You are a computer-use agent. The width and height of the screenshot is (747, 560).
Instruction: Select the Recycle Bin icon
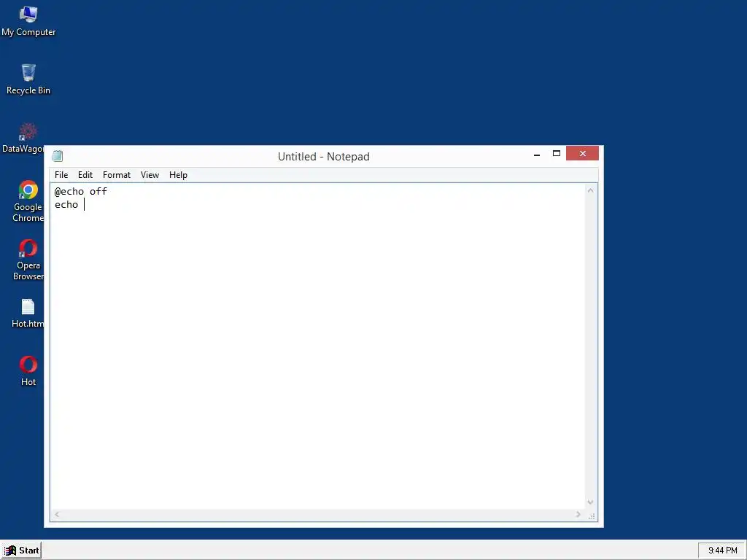pos(28,79)
